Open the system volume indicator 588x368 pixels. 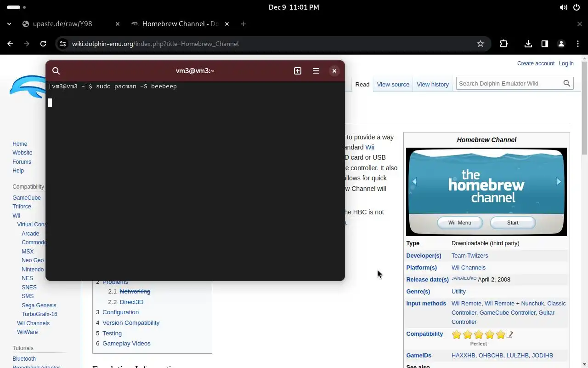coord(564,7)
